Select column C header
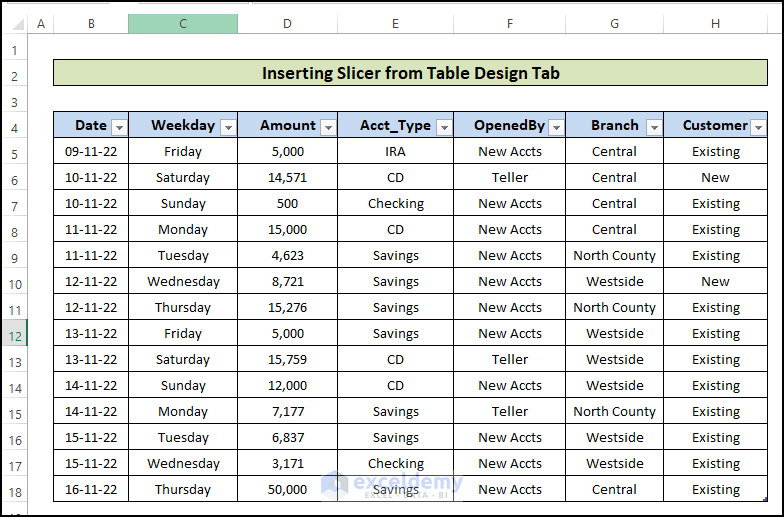Viewport: 784px width, 517px height. click(x=183, y=24)
